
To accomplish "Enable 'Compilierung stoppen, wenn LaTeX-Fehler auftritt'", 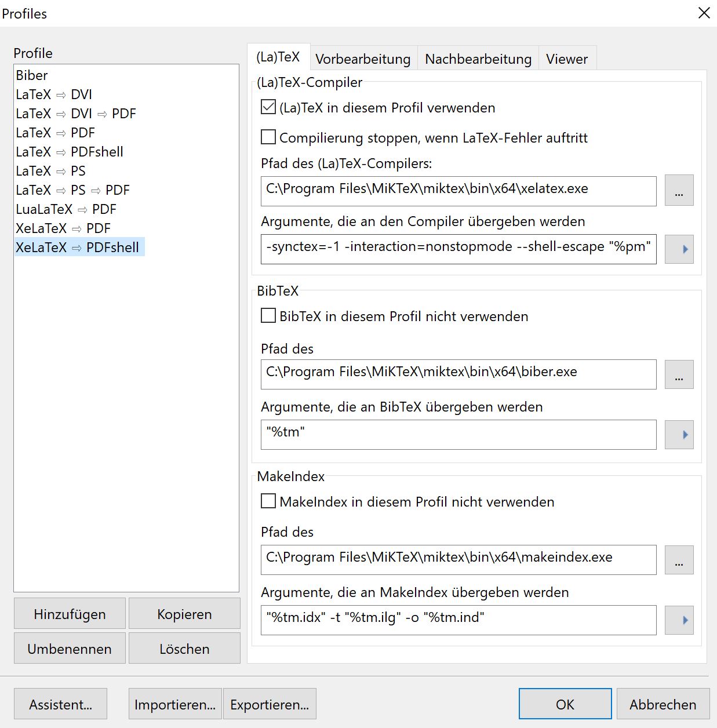I will pos(268,137).
